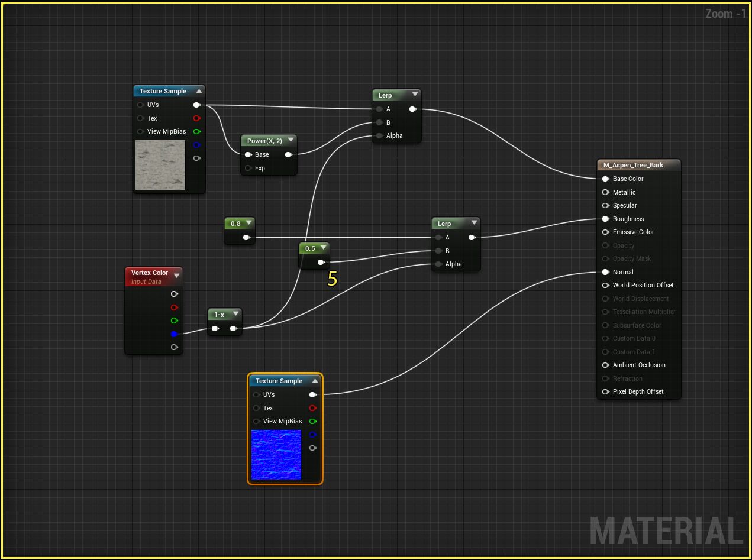752x560 pixels.
Task: Click the Base input pin on the Power(X, 2) node
Action: 248,154
